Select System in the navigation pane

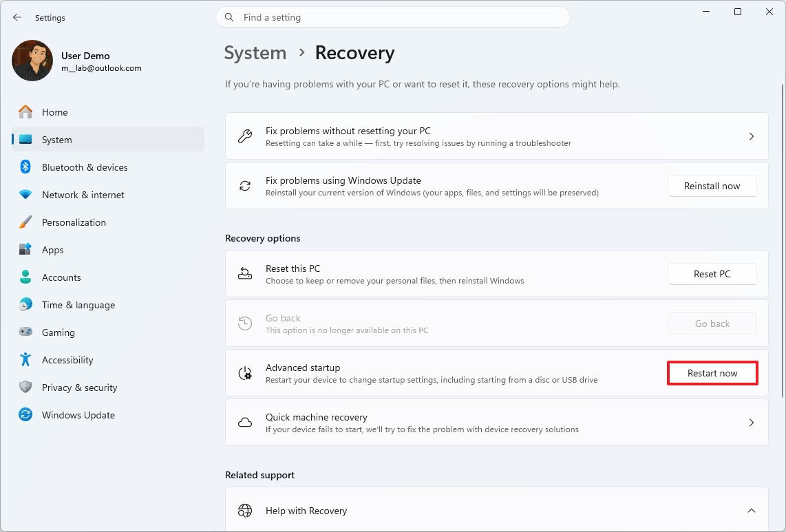(56, 139)
